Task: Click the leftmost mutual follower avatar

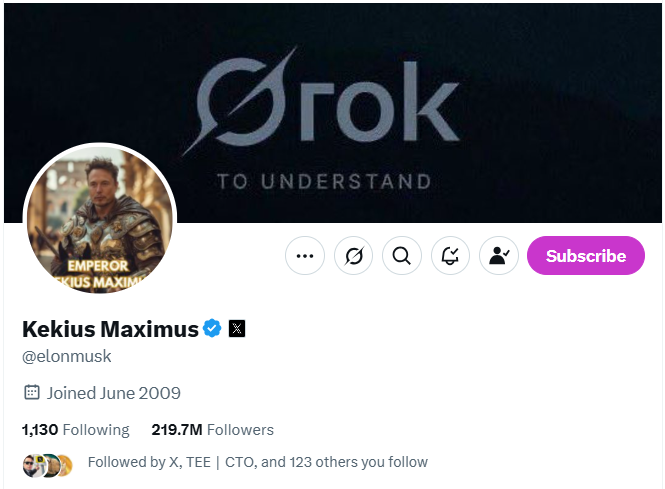Action: point(33,464)
